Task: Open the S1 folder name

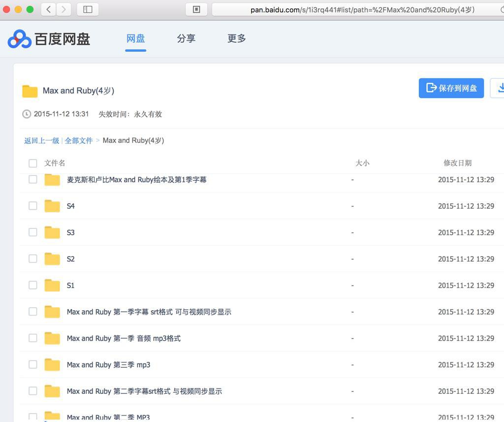Action: [71, 285]
